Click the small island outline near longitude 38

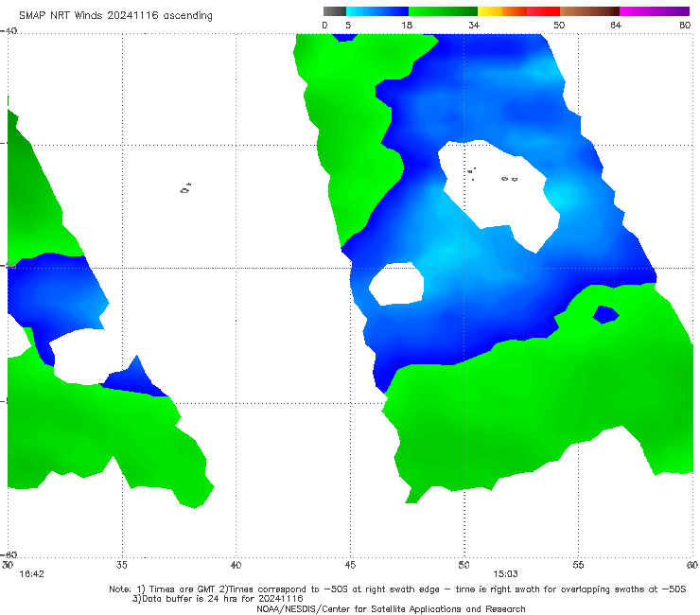click(x=185, y=188)
